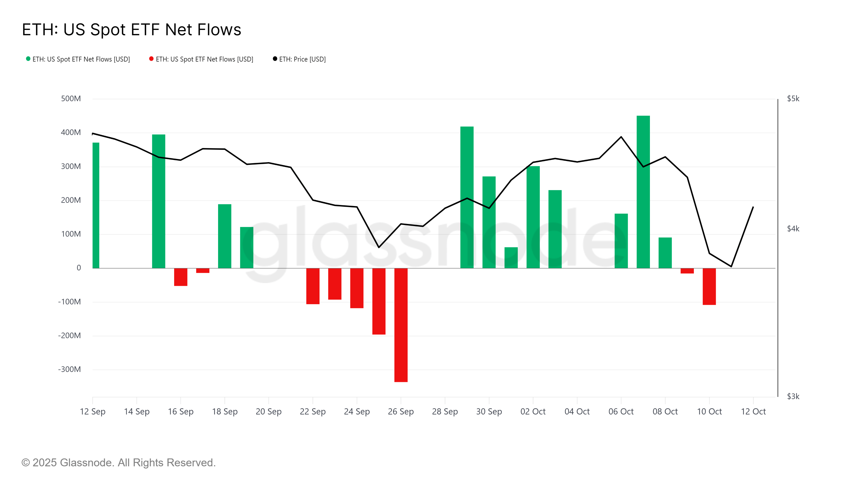Click the green inflow bar at 15 Sep

[x=159, y=201]
